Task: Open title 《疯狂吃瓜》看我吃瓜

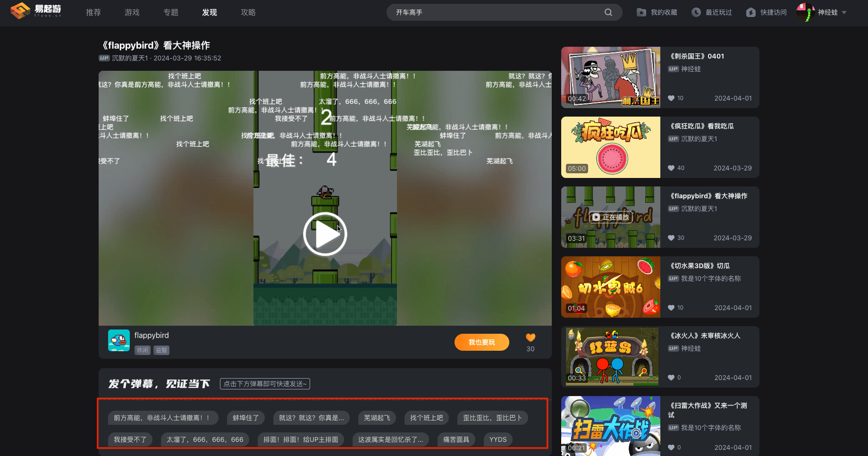Action: pos(702,126)
